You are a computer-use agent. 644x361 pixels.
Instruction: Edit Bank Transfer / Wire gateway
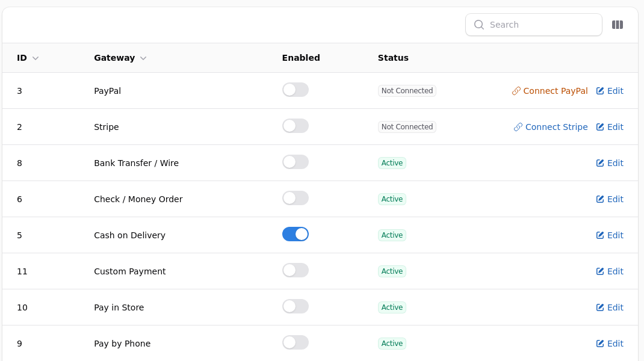[x=610, y=163]
